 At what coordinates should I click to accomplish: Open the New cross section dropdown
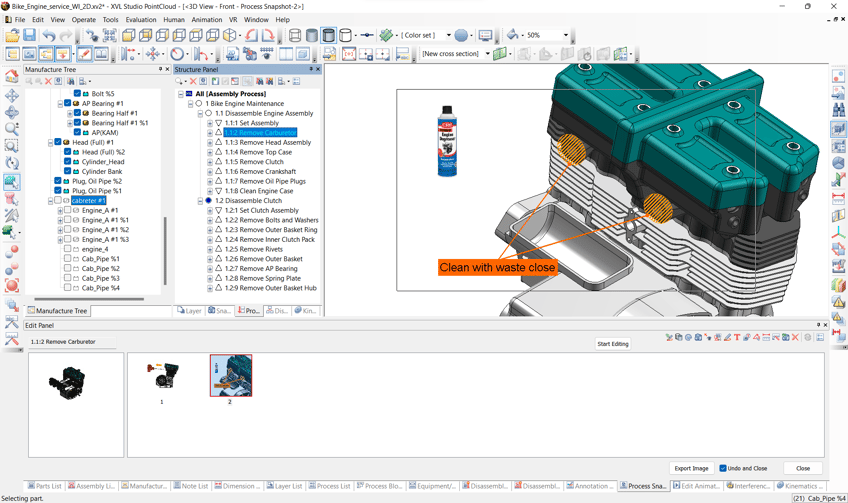[x=487, y=54]
